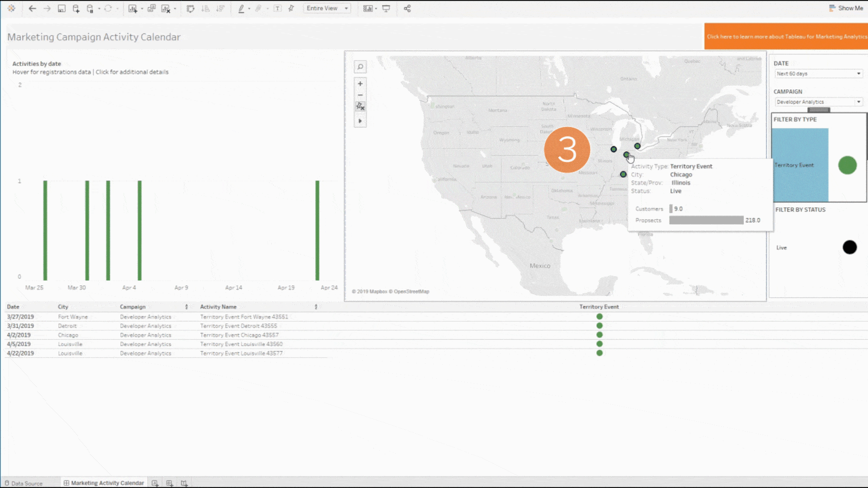Click the share workbook icon
Screen dimensions: 868x488
[407, 9]
